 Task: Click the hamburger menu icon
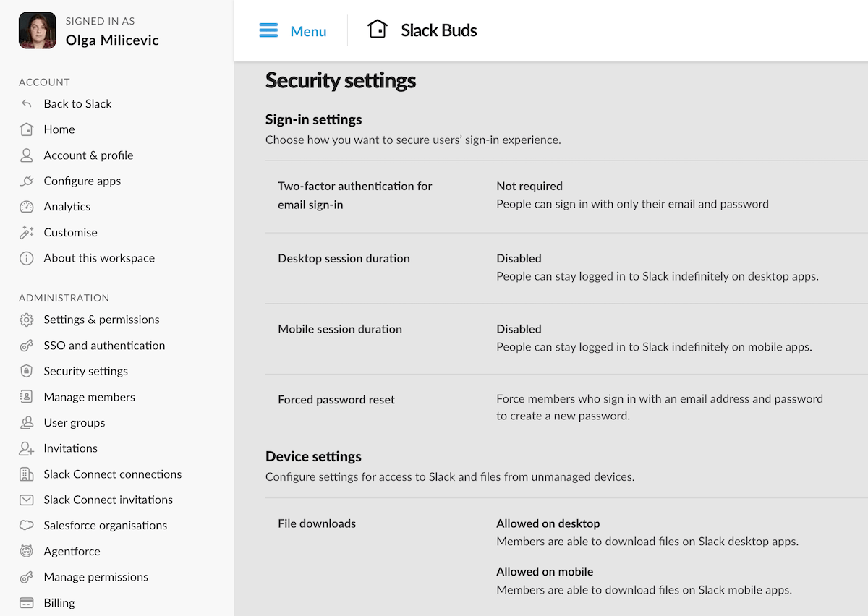click(x=268, y=30)
